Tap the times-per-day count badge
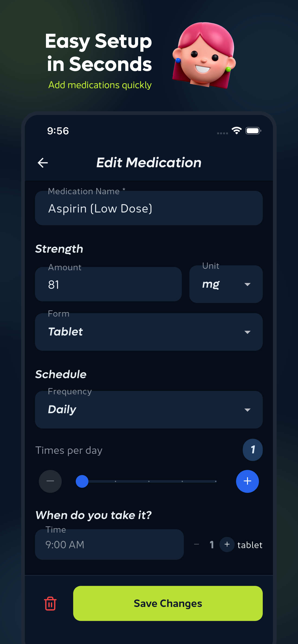This screenshot has height=644, width=298. 253,450
